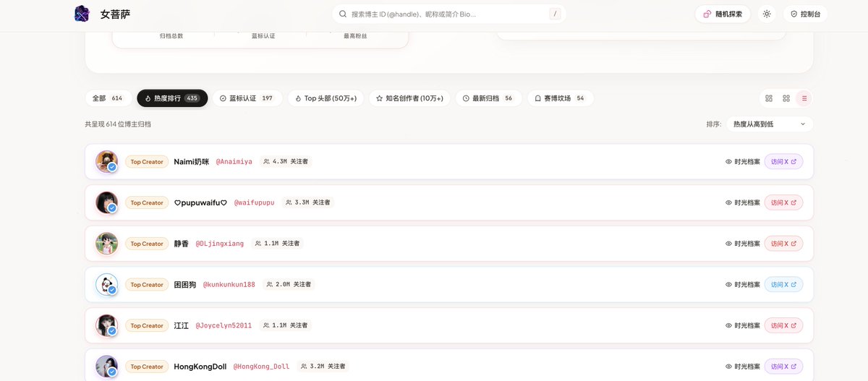Click Top Creator badge in 江江 row

coord(147,326)
